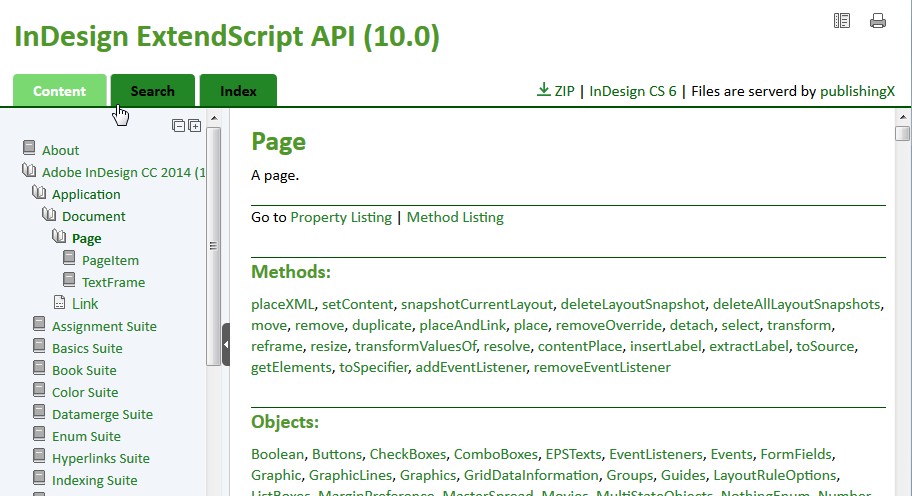Open the LayoutRuleOptions object link
The width and height of the screenshot is (912, 496).
775,475
